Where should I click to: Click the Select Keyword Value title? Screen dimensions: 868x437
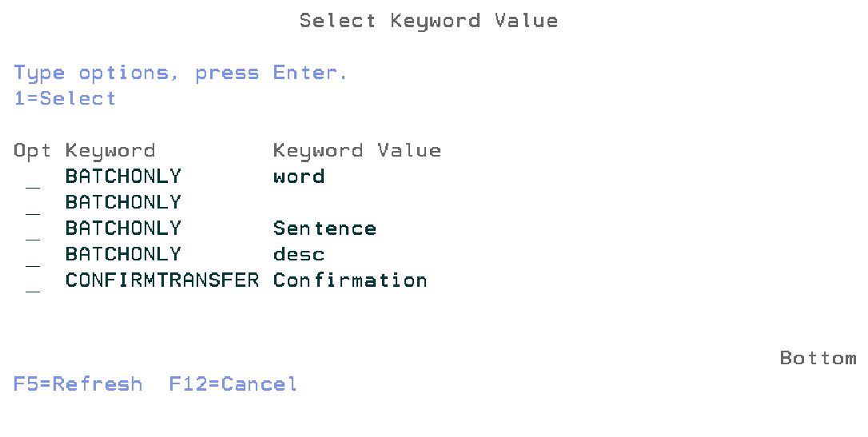428,21
